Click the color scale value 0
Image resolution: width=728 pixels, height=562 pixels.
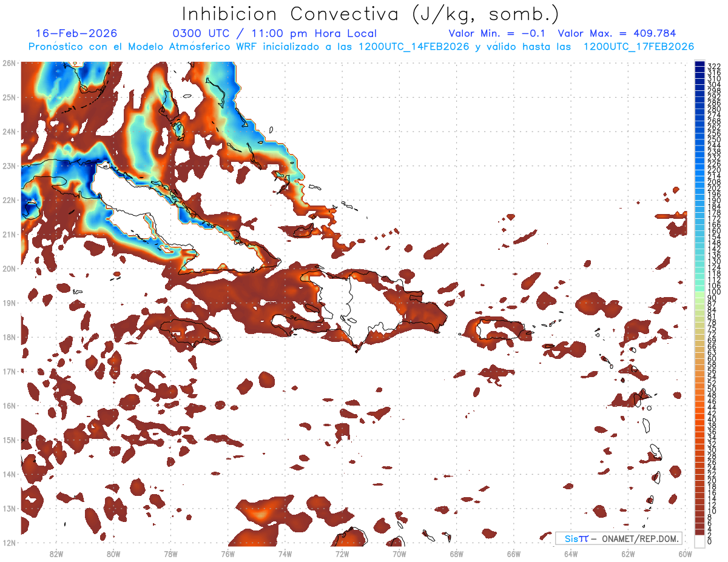point(710,541)
